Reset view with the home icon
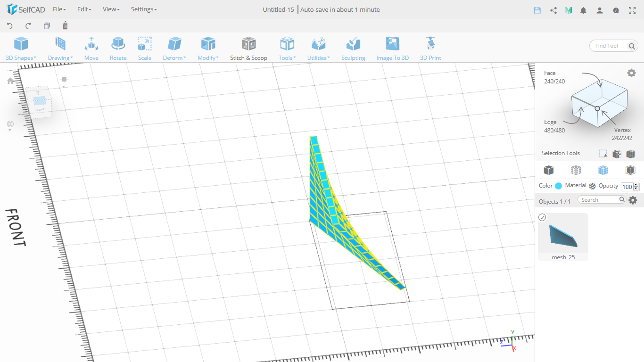Viewport: 644px width, 362px height. coord(10,81)
